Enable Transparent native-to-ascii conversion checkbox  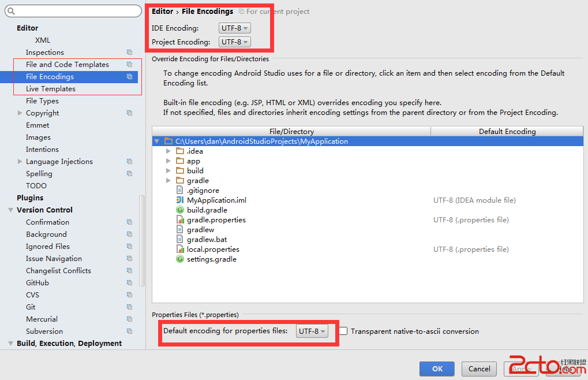coord(343,331)
